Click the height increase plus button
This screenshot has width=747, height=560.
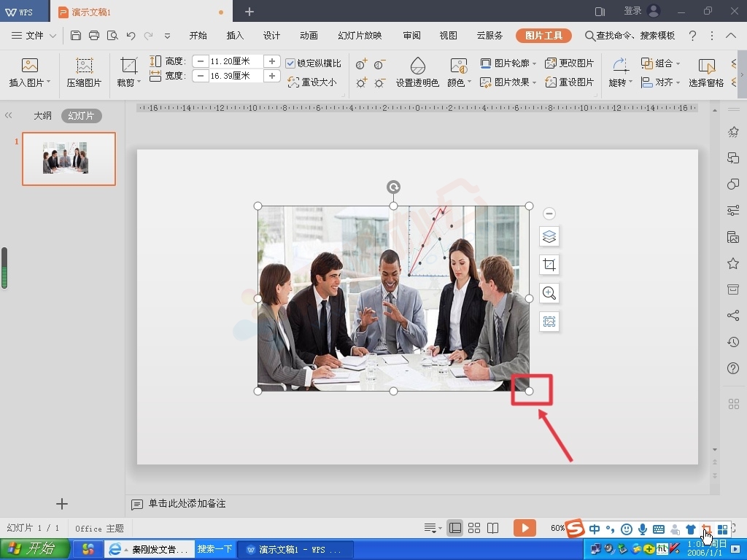pyautogui.click(x=271, y=61)
